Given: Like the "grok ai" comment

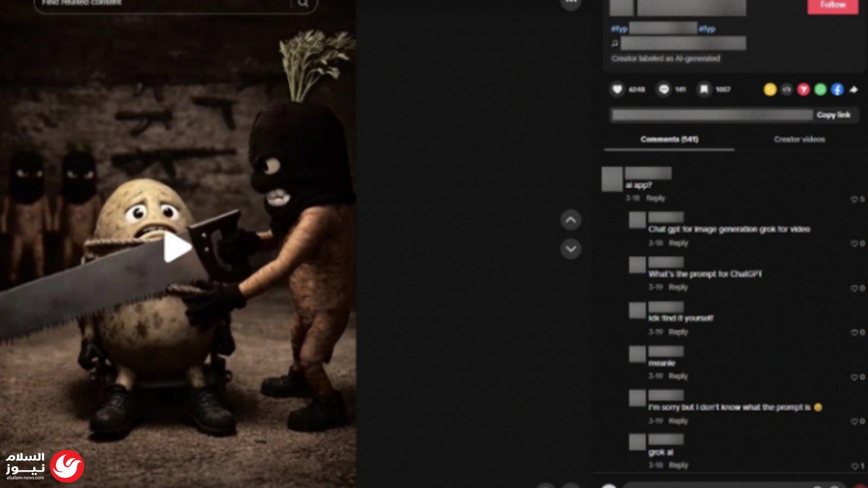Looking at the screenshot, I should (854, 466).
